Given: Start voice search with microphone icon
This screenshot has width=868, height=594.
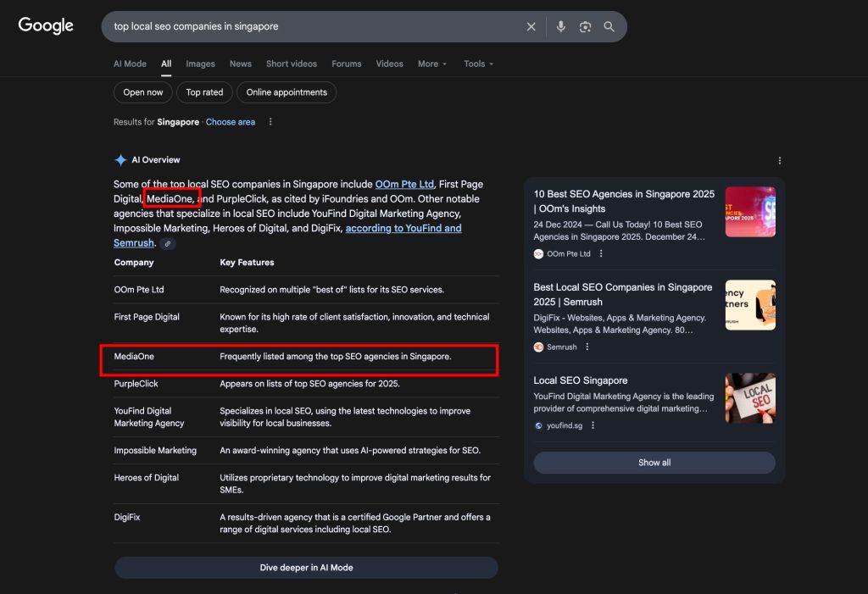Looking at the screenshot, I should [561, 26].
